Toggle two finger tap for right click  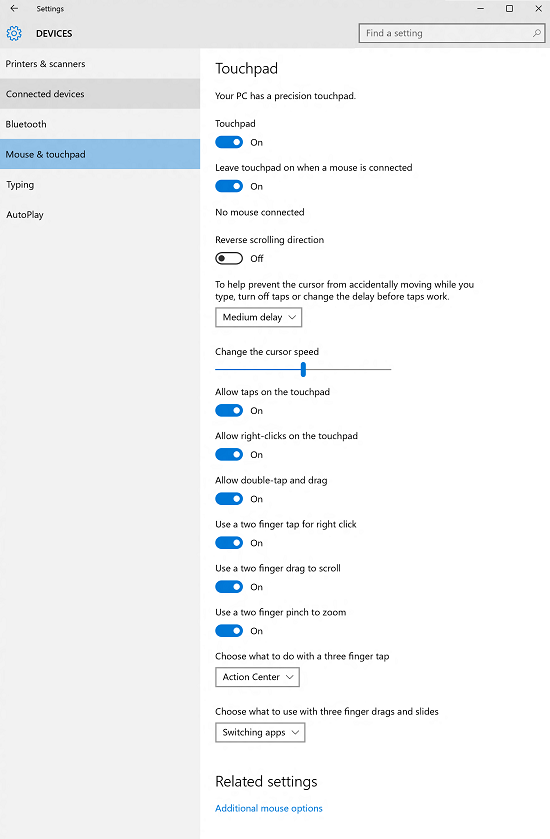point(229,543)
